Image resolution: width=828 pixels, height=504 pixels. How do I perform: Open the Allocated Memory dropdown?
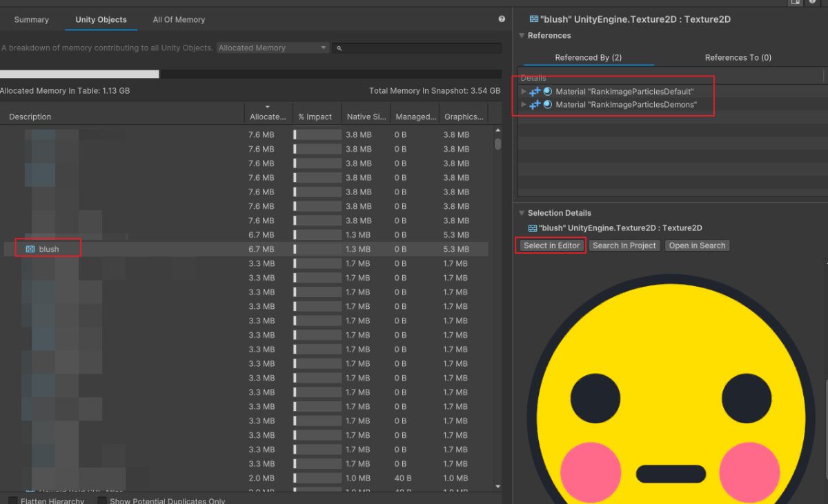[273, 48]
